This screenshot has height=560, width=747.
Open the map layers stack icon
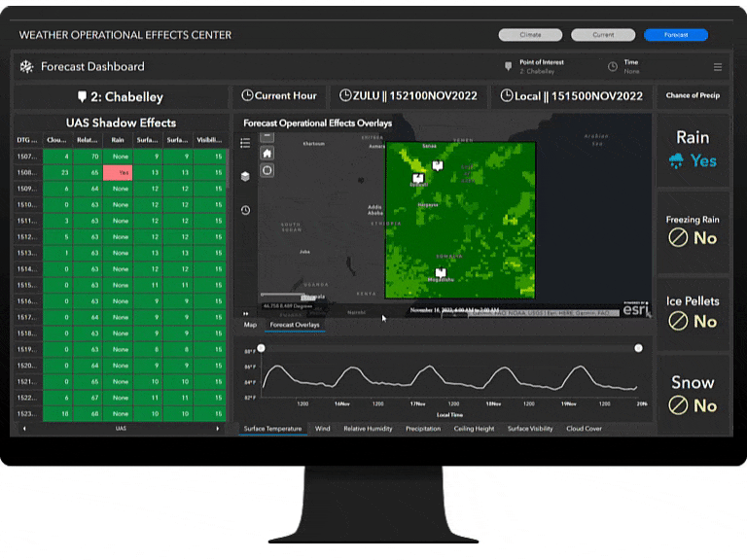pyautogui.click(x=245, y=177)
